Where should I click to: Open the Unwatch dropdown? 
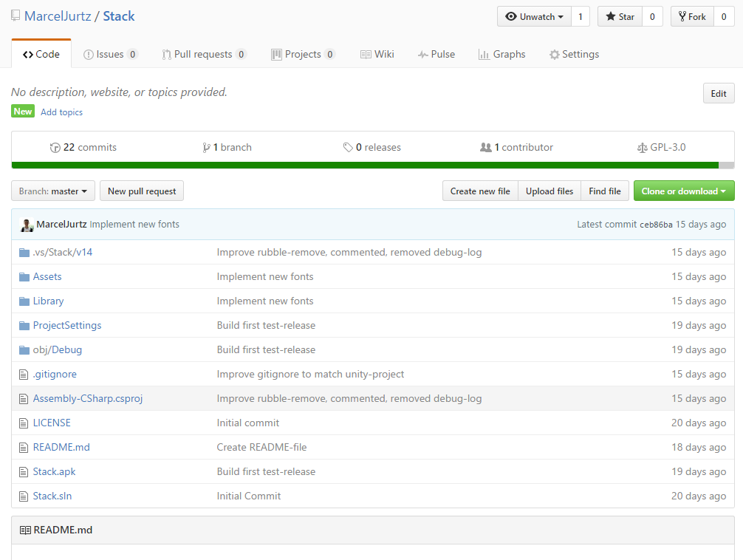534,16
